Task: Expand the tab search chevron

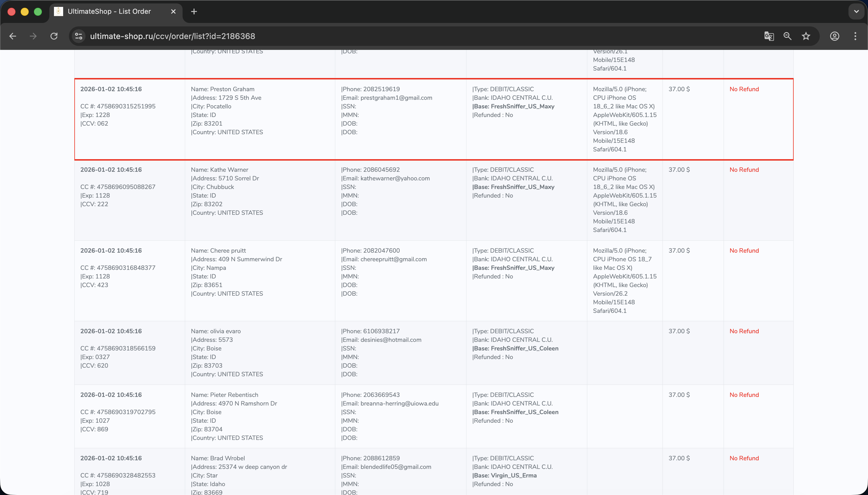Action: click(x=856, y=11)
